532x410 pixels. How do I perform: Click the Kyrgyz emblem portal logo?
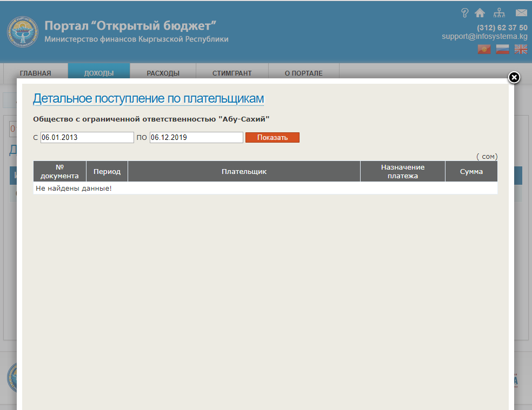tap(23, 32)
